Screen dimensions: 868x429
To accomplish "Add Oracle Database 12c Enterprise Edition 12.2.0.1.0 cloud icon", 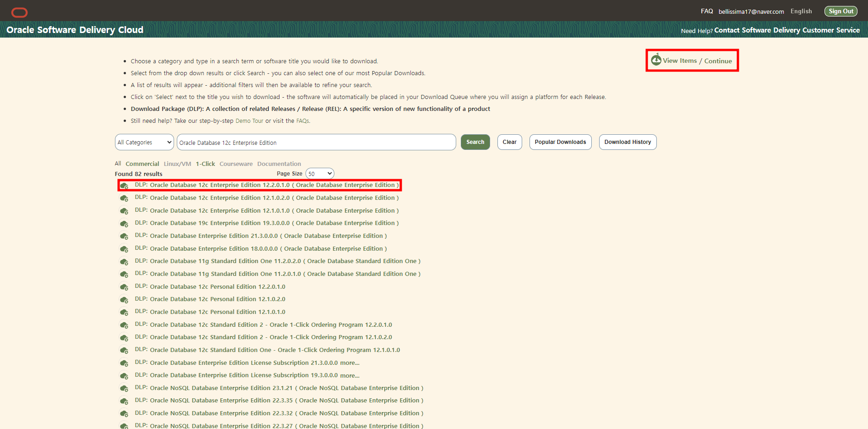I will point(124,186).
